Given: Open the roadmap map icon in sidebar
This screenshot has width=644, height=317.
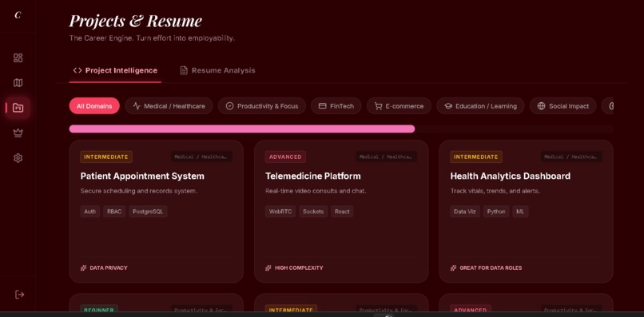Looking at the screenshot, I should (x=18, y=83).
